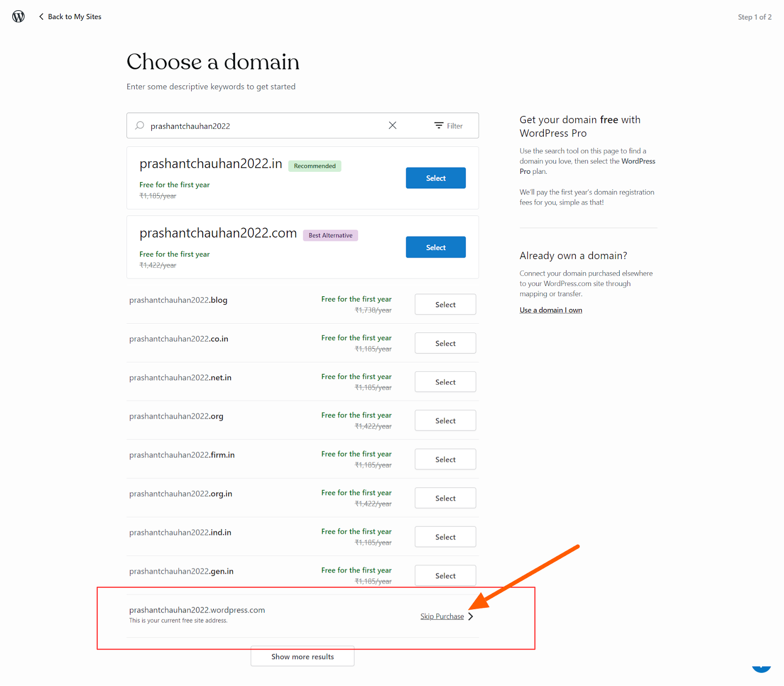This screenshot has width=784, height=686.
Task: Go Back to My Sites
Action: pos(74,17)
